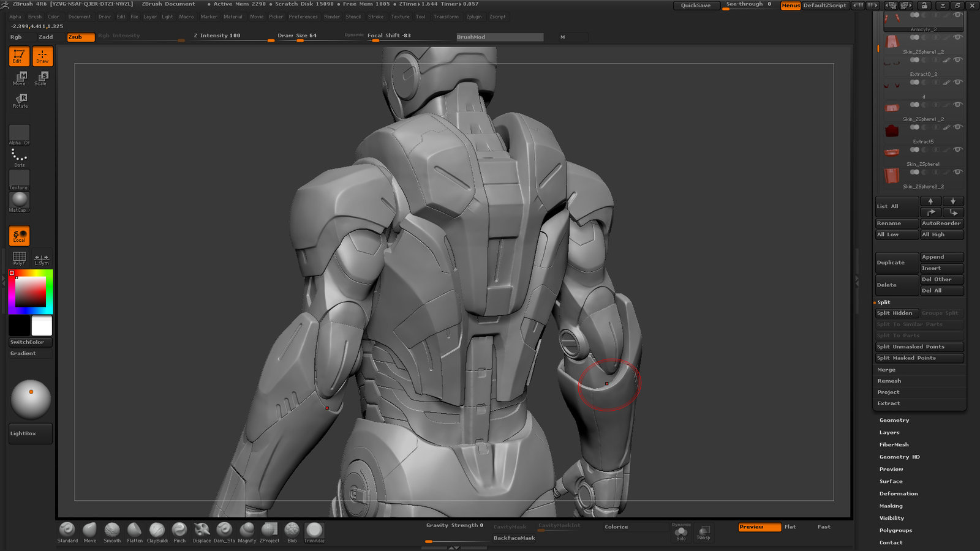Move subtool up with up arrow
Image resolution: width=980 pixels, height=551 pixels.
930,201
